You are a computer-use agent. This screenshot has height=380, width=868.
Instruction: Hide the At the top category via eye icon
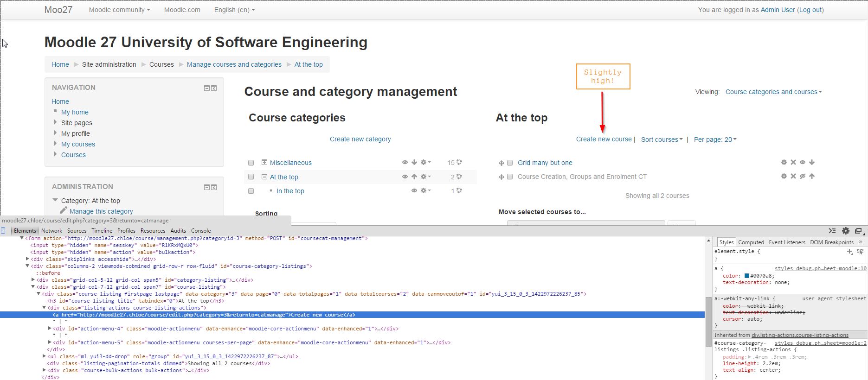coord(405,177)
